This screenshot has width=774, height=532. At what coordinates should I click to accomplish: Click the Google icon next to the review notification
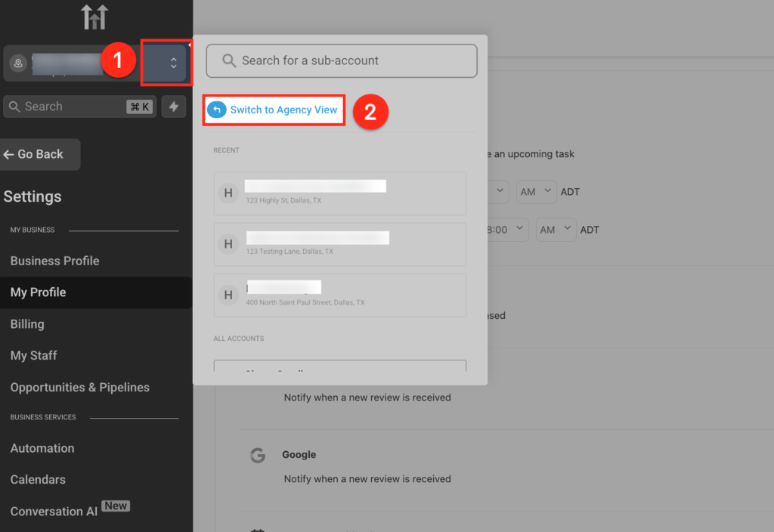[258, 455]
